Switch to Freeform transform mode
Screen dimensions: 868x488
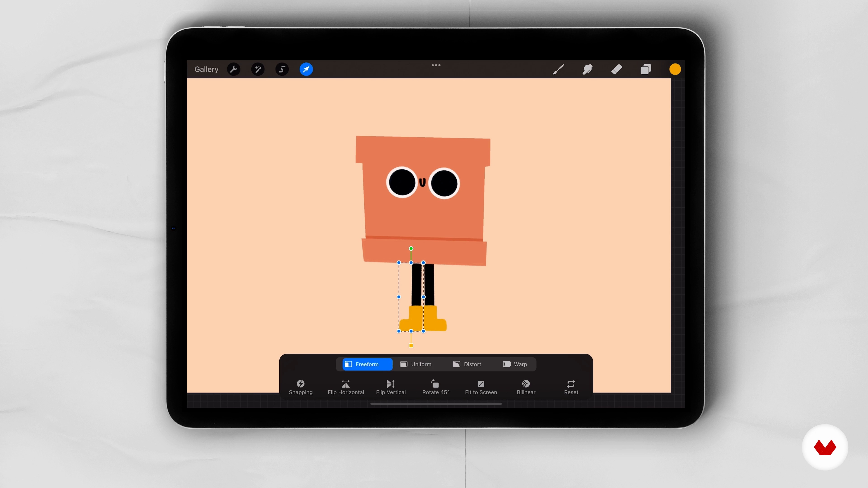point(367,364)
